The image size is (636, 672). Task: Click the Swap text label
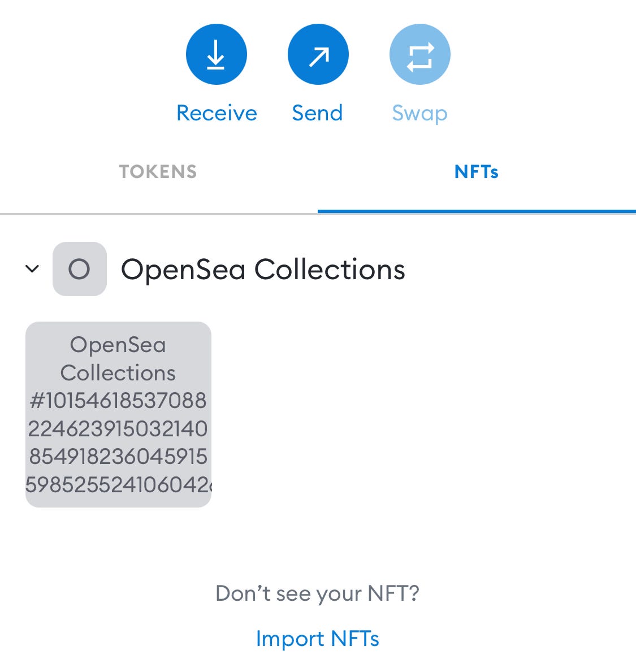click(x=420, y=114)
